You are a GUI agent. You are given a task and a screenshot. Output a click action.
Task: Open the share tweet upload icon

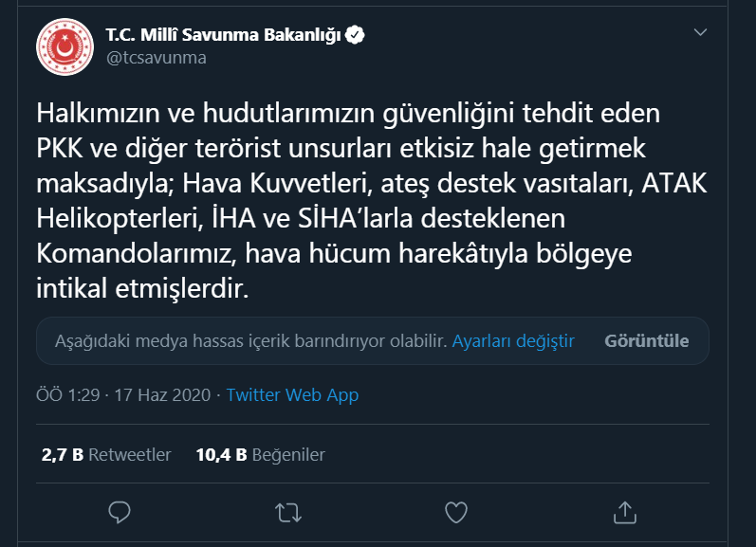(x=625, y=512)
